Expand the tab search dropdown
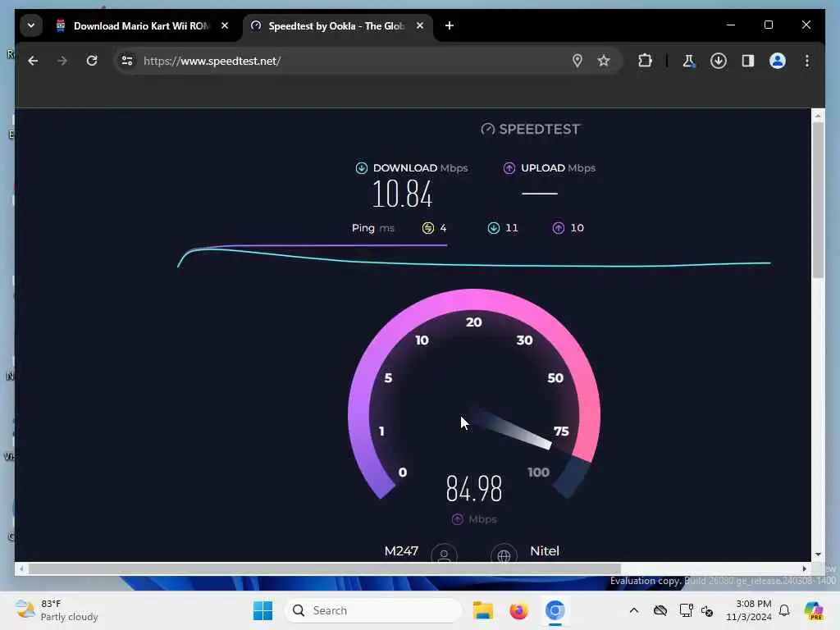Viewport: 840px width, 630px height. pos(31,25)
